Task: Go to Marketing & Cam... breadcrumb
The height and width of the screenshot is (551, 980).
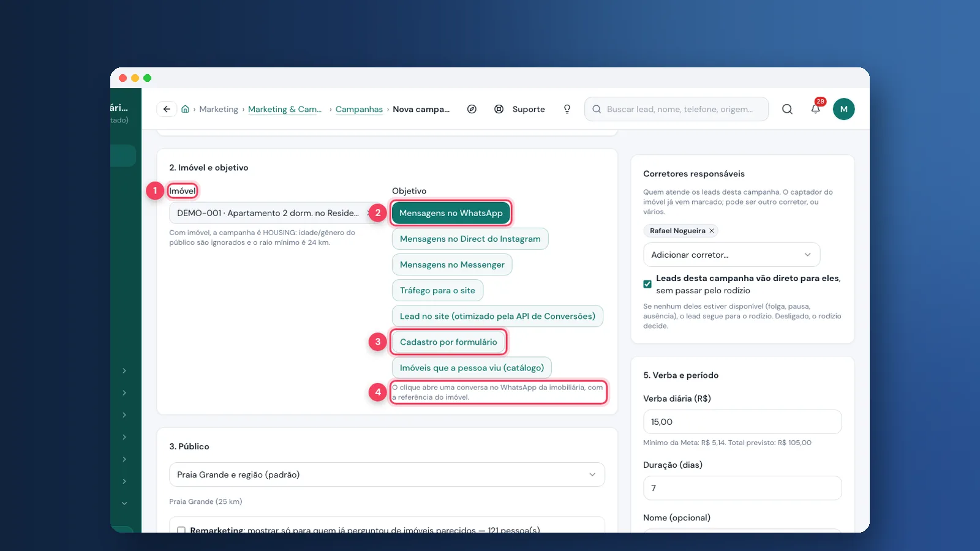Action: coord(285,109)
